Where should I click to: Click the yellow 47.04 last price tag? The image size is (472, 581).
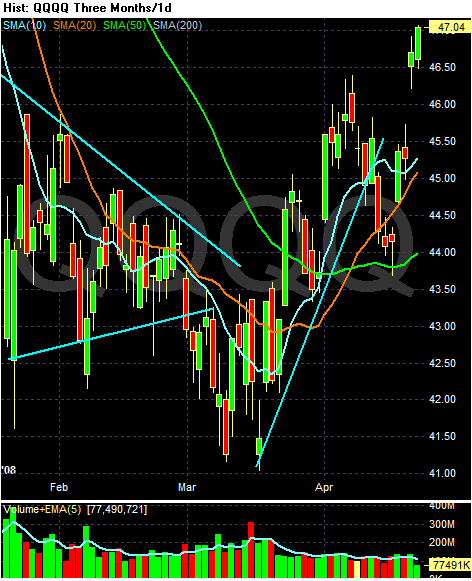pos(450,27)
